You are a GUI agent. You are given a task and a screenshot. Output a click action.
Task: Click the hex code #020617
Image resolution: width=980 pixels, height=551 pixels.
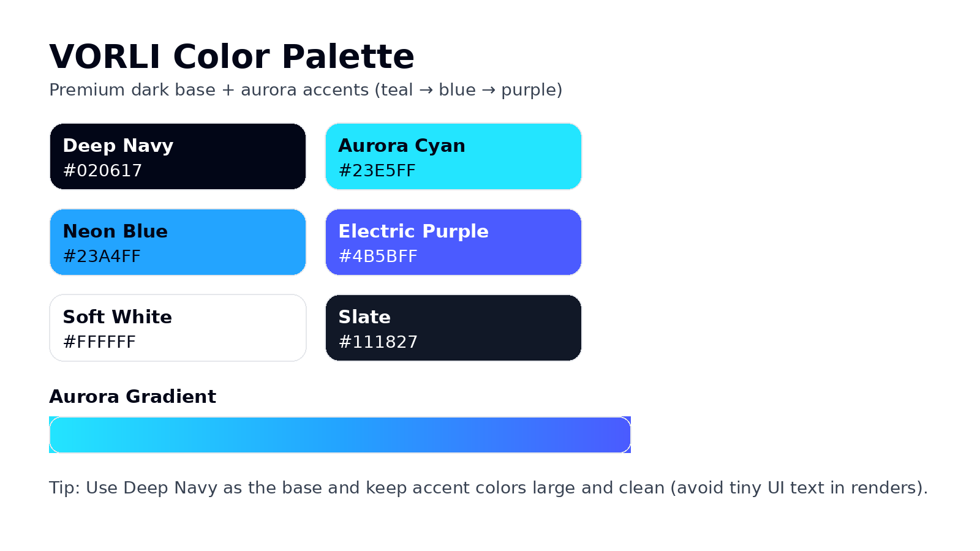pos(102,171)
